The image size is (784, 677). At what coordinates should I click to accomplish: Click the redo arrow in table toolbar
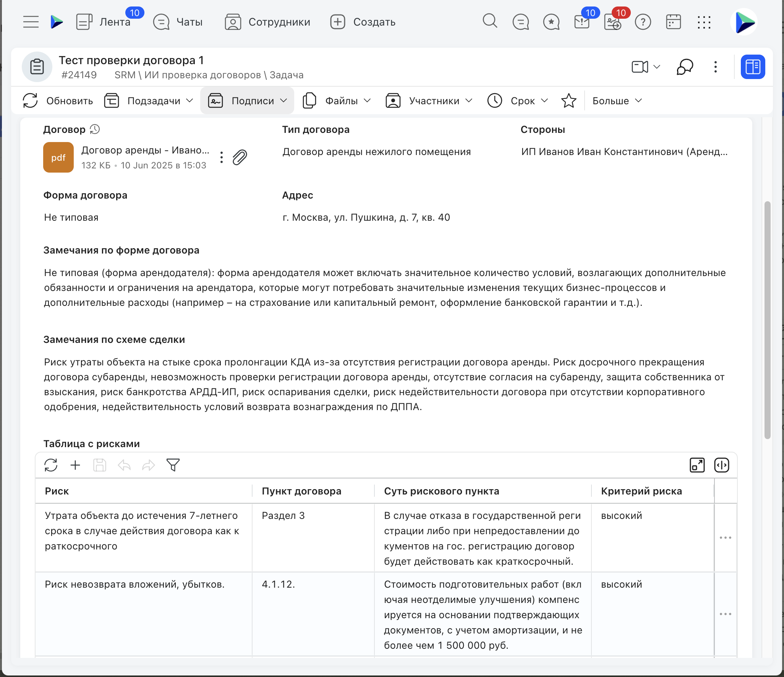pyautogui.click(x=149, y=465)
